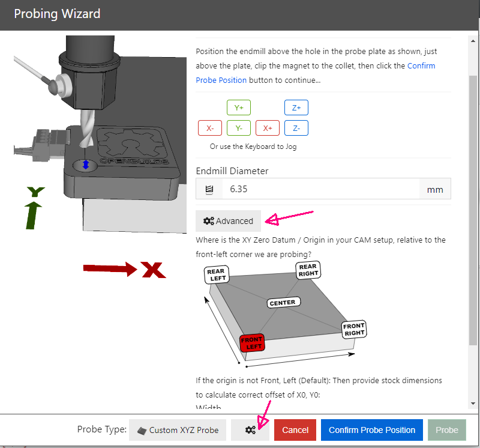Cancel the probing wizard
The width and height of the screenshot is (480, 448).
pos(295,430)
